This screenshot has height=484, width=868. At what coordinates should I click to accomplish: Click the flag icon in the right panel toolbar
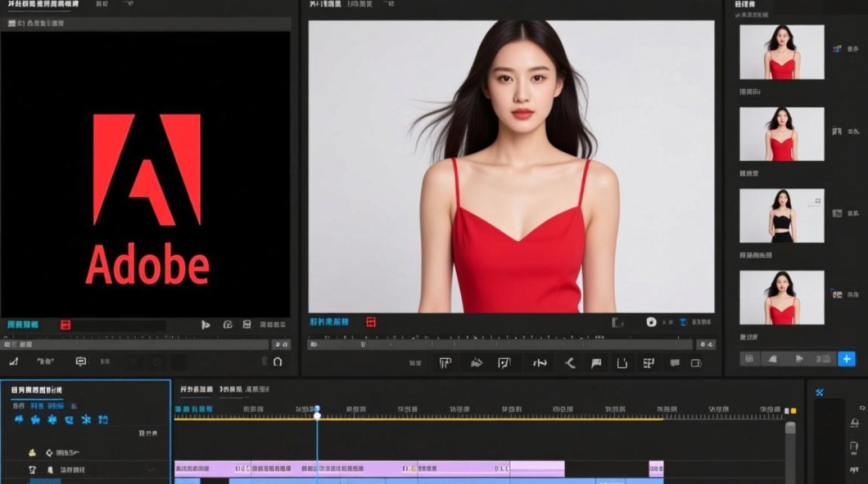pyautogui.click(x=799, y=359)
